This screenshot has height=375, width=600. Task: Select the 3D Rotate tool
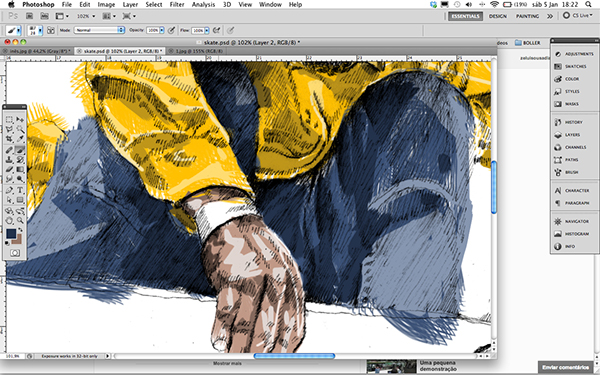[x=9, y=211]
